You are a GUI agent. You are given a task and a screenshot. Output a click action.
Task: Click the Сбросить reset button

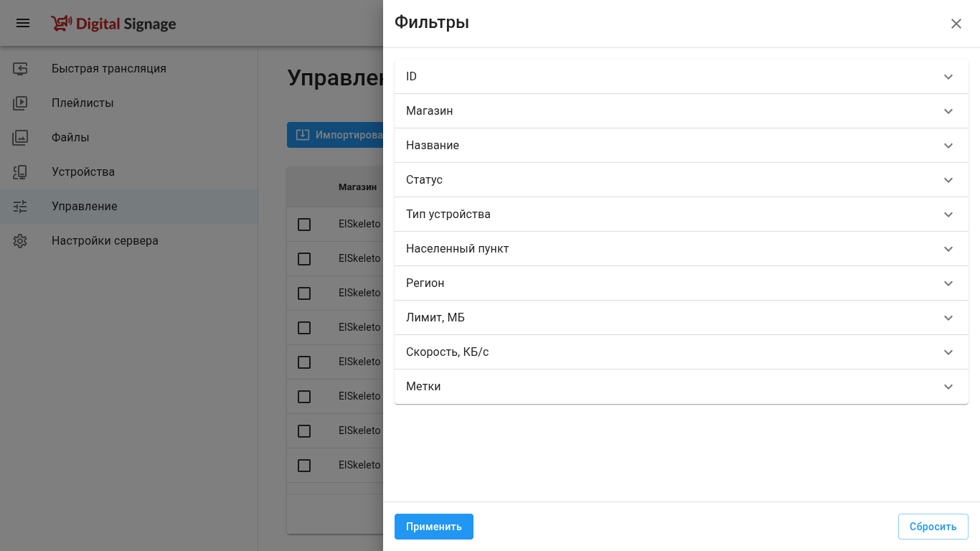click(933, 527)
